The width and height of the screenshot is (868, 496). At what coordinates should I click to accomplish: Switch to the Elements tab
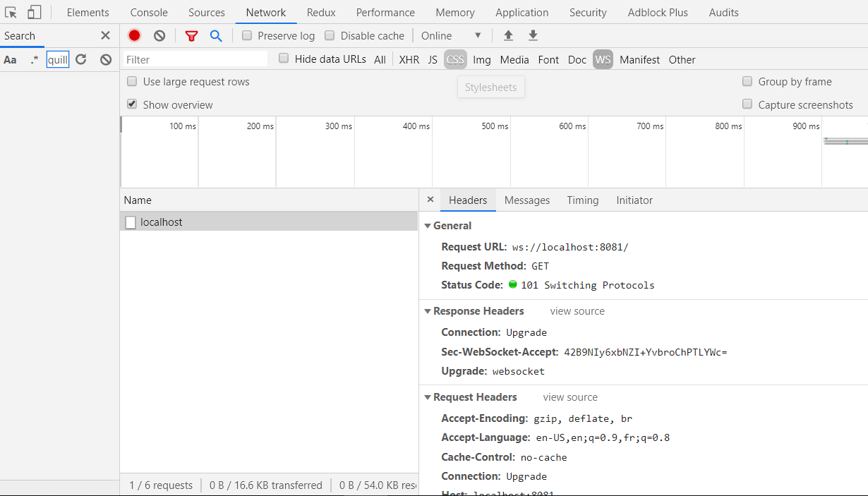pos(88,12)
